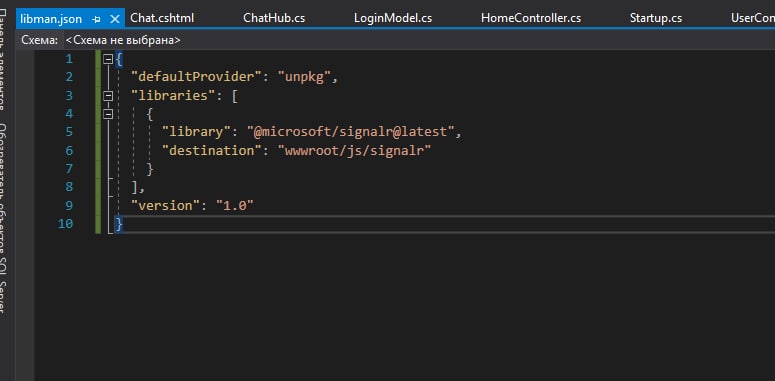This screenshot has height=381, width=775.
Task: Click the "@microsoft/signalr@latest" value
Action: coord(350,131)
